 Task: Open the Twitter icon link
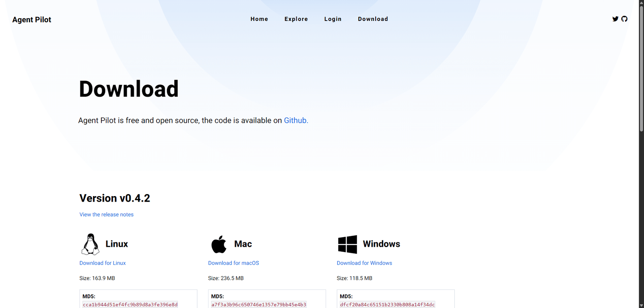coord(615,19)
